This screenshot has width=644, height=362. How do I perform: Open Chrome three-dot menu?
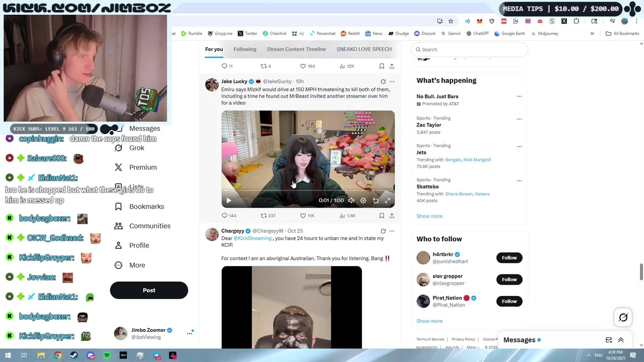636,21
